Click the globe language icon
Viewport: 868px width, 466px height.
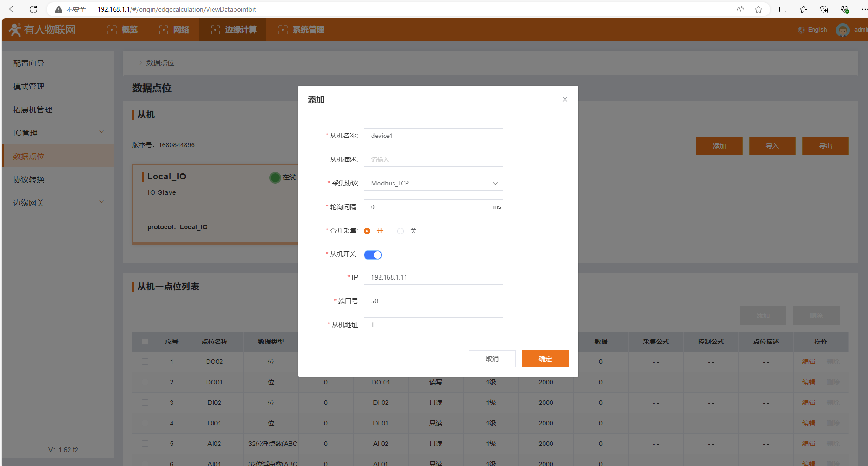pos(801,30)
